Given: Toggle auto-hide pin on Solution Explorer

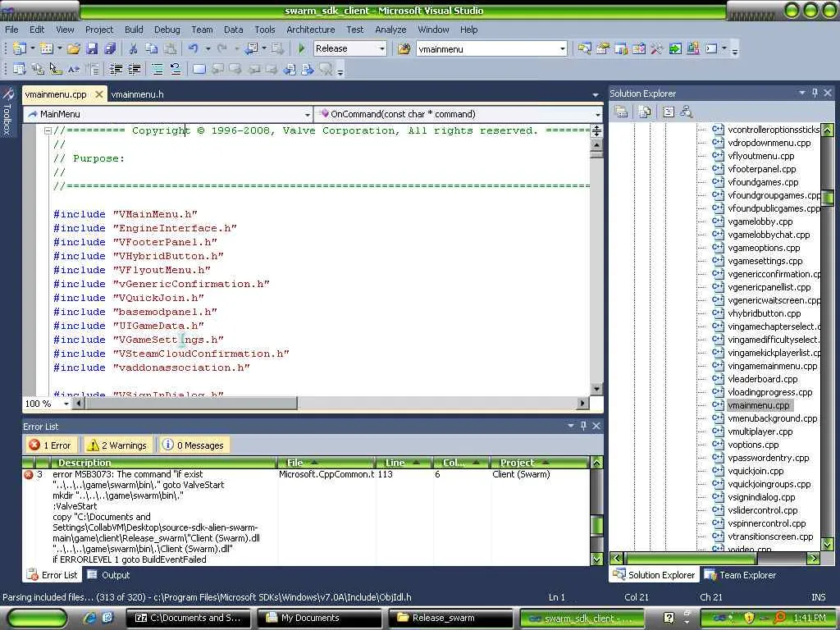Looking at the screenshot, I should pos(815,93).
